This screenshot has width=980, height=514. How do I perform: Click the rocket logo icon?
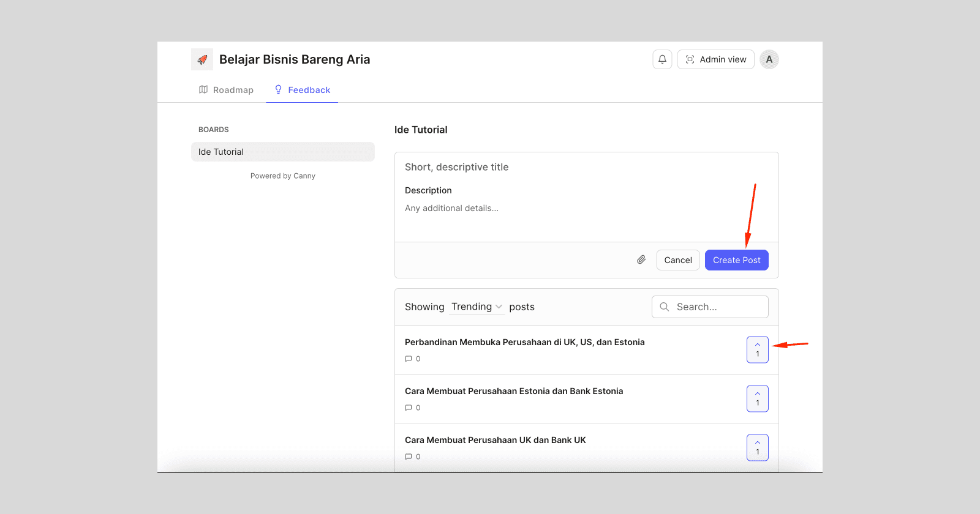click(x=202, y=59)
